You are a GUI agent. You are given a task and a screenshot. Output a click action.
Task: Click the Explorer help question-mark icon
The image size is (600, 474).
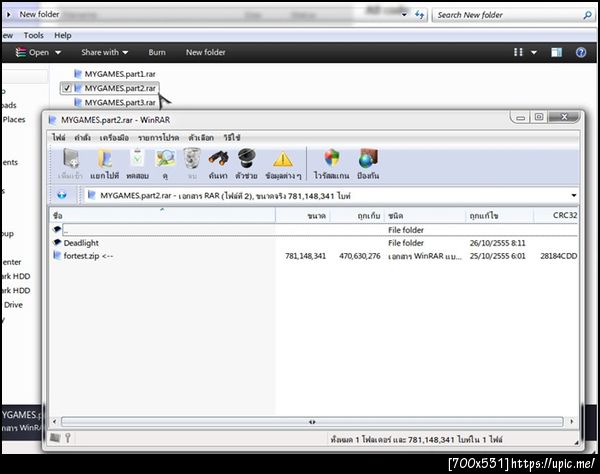point(580,52)
